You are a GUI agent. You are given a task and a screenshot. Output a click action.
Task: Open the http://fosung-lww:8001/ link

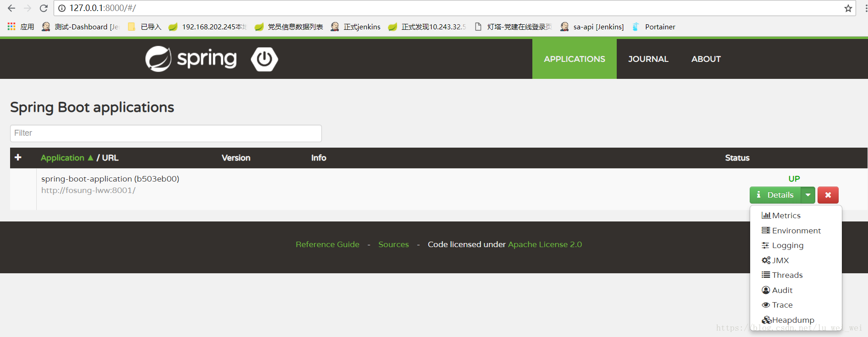click(x=88, y=190)
